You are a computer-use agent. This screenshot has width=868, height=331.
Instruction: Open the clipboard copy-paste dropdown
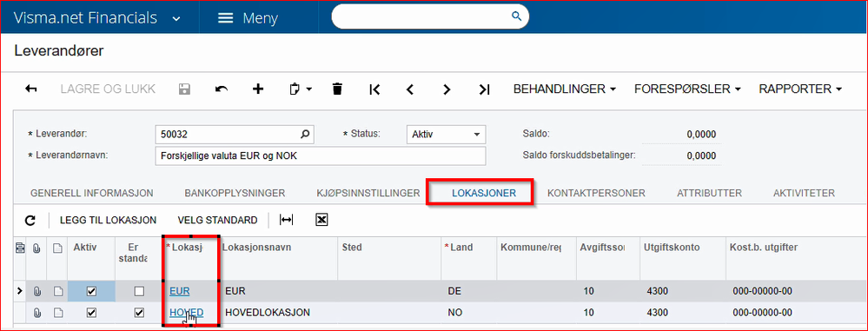301,89
